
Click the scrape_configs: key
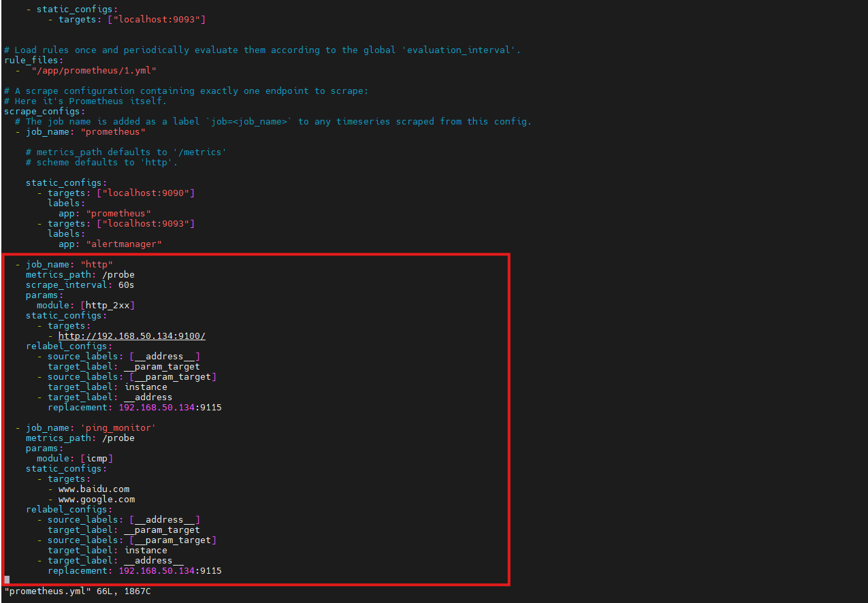44,111
